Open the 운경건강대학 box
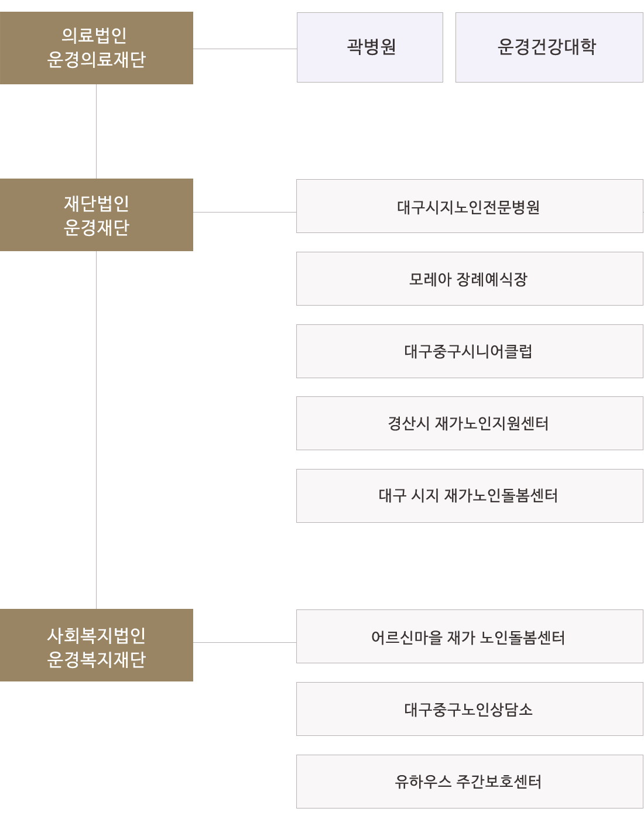Viewport: 644px width, 829px height. click(549, 47)
